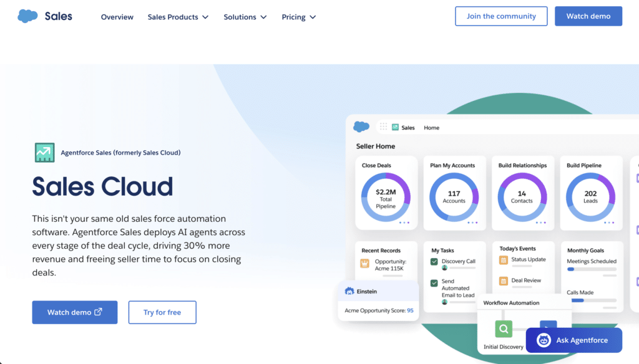Open the Ask Agentforce chat button
Image resolution: width=639 pixels, height=364 pixels.
574,340
